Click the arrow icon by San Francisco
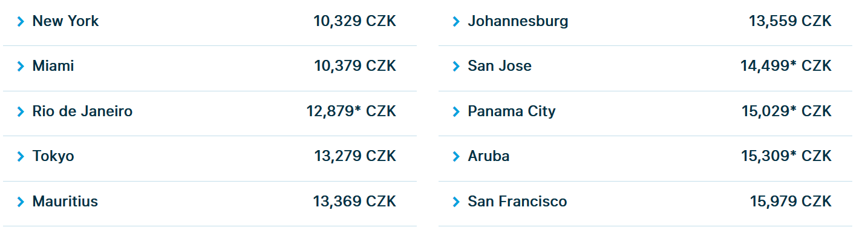Viewport: 868px width, 230px height. tap(457, 202)
